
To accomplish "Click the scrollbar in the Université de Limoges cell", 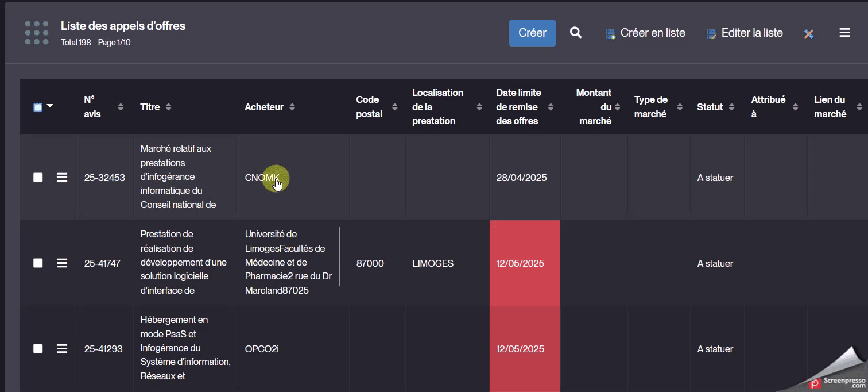I will click(339, 256).
